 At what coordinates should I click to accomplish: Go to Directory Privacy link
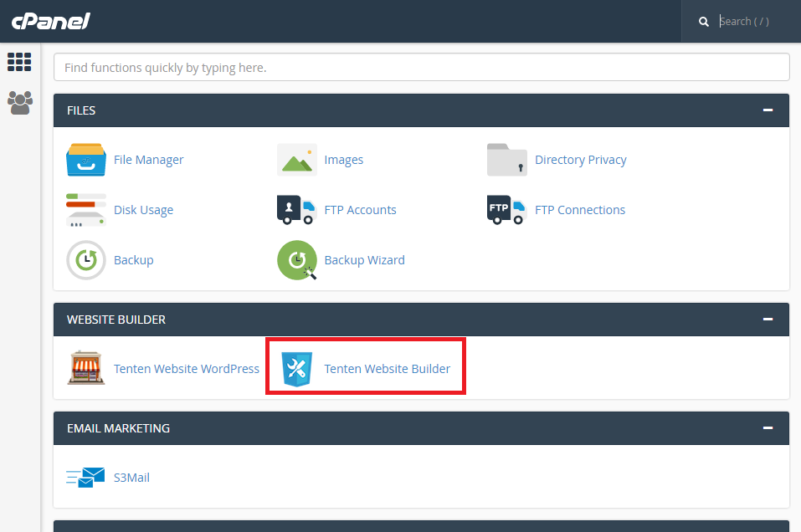tap(581, 160)
